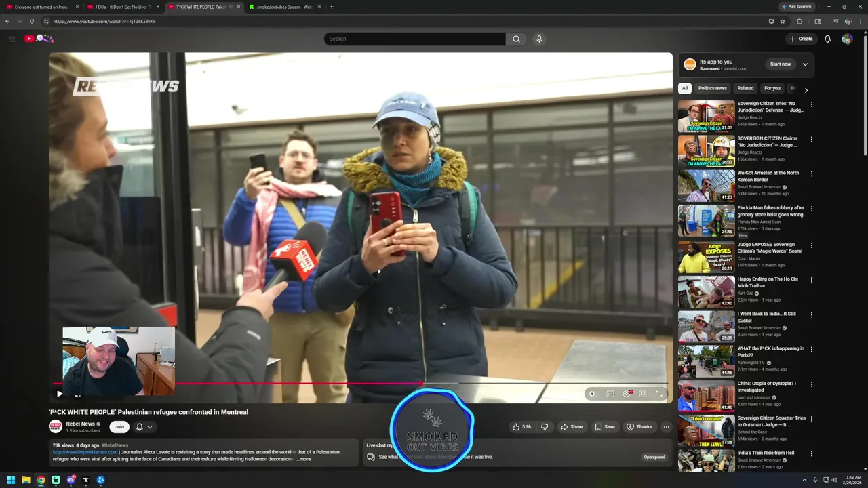Open the options menu for 'We Got Arrested at the North Korean Border'
This screenshot has height=488, width=868.
[811, 174]
